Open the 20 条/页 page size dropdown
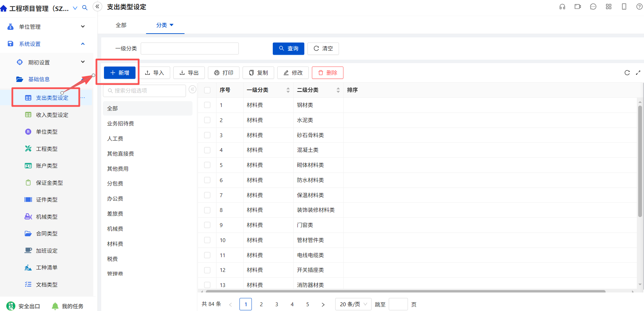 click(353, 304)
